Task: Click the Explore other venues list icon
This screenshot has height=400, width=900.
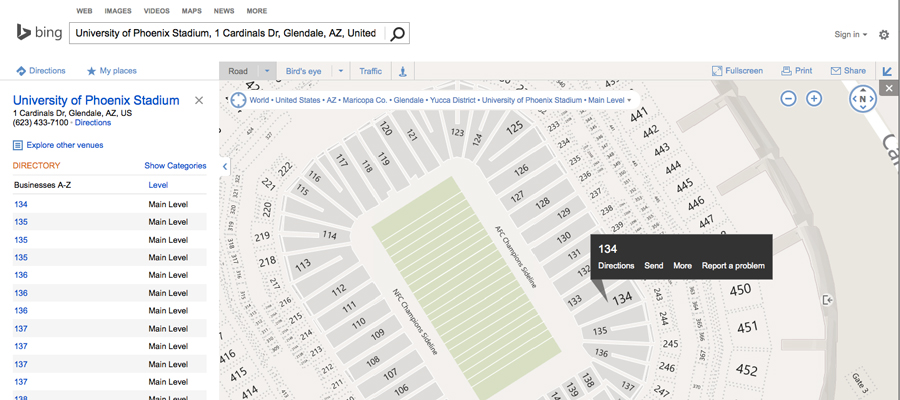Action: [18, 145]
